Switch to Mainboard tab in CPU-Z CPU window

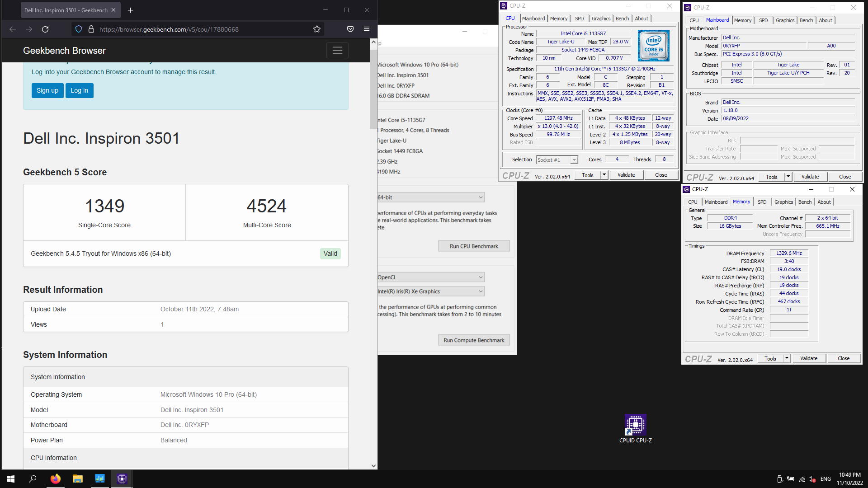pyautogui.click(x=533, y=19)
